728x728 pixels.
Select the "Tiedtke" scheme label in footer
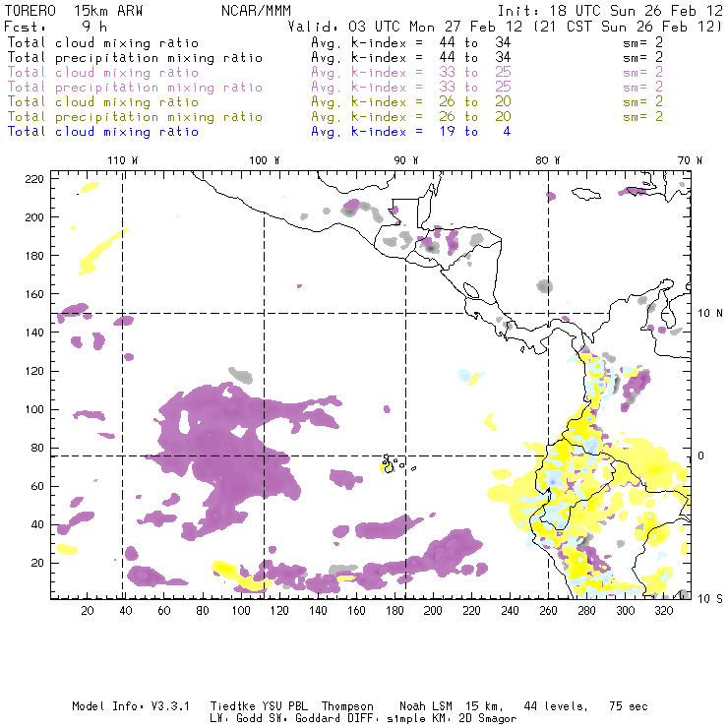pyautogui.click(x=232, y=706)
